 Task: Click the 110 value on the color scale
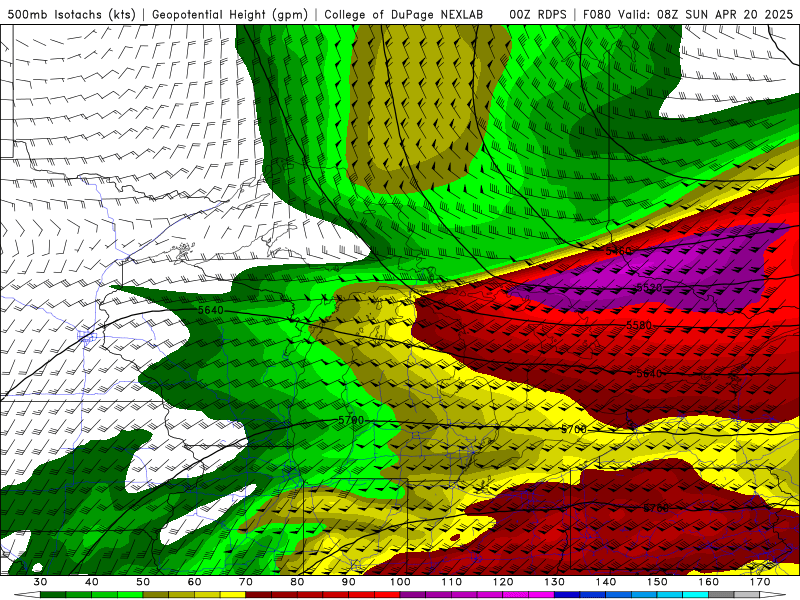452,582
